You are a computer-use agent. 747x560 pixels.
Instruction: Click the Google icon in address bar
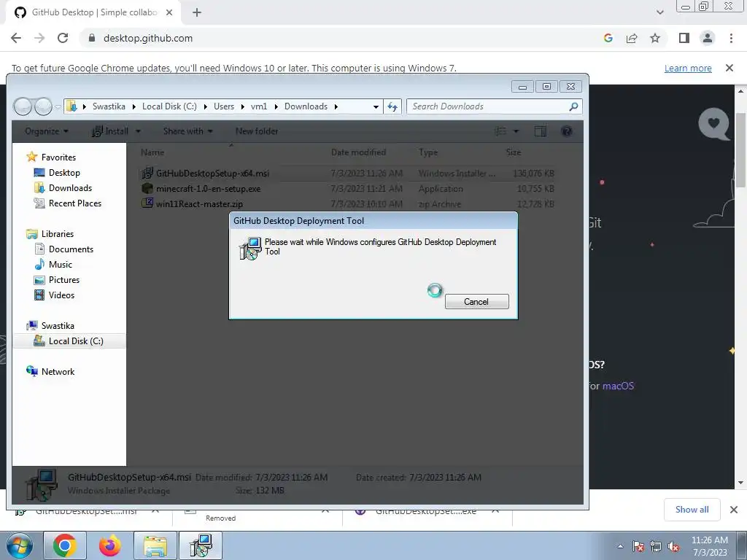[x=608, y=38]
